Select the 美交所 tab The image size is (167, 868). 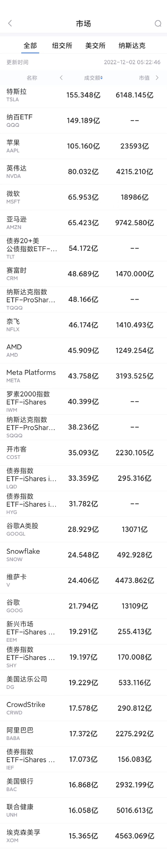[95, 46]
